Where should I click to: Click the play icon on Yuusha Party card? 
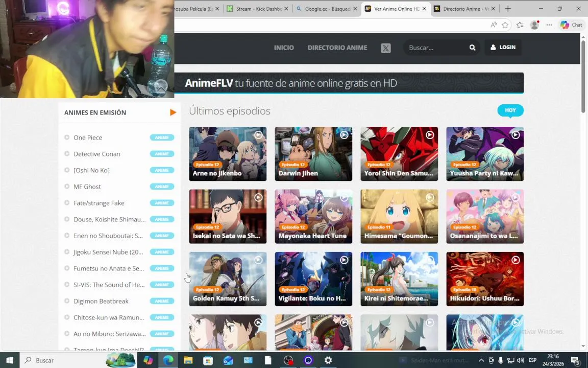point(516,135)
